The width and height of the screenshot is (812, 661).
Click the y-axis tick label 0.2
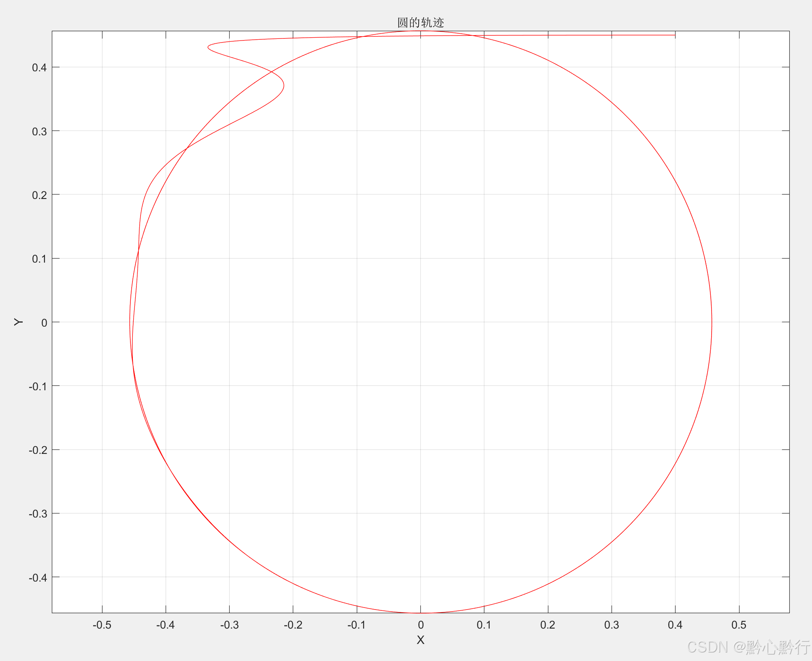pos(39,195)
